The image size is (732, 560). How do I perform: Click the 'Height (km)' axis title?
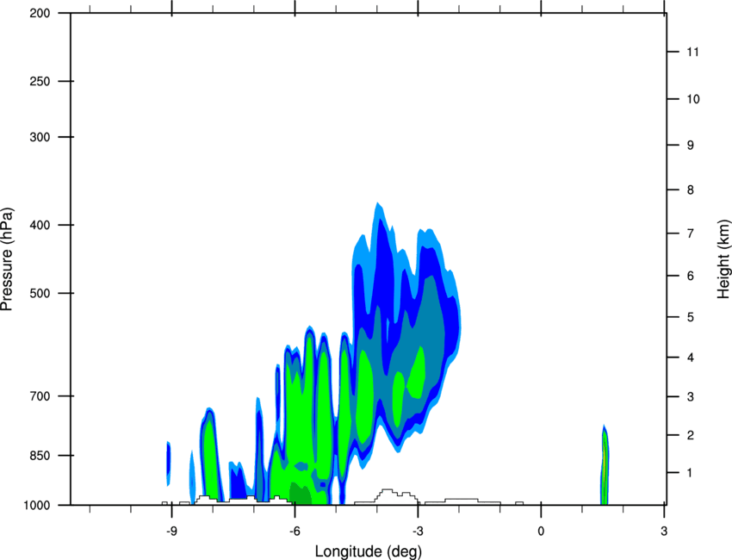click(723, 258)
